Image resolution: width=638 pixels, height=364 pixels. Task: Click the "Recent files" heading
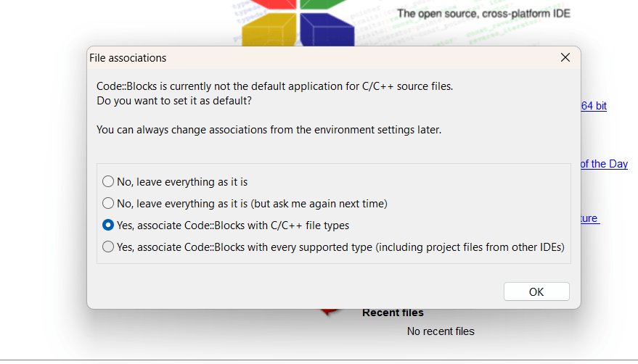tap(393, 313)
